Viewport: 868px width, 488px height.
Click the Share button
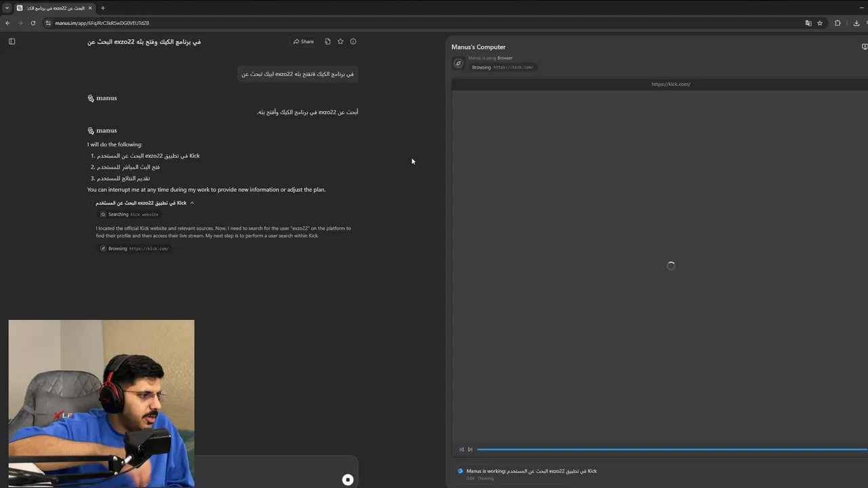point(303,41)
